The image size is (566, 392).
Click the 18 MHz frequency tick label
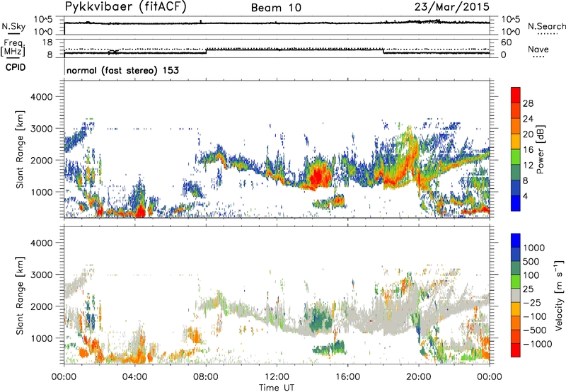pyautogui.click(x=47, y=42)
